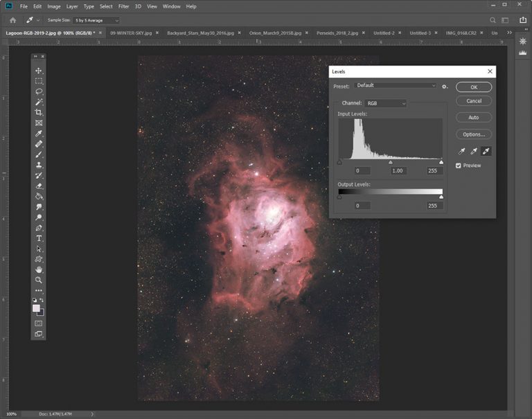532x419 pixels.
Task: Reset default foreground and background colors
Action: [x=35, y=301]
